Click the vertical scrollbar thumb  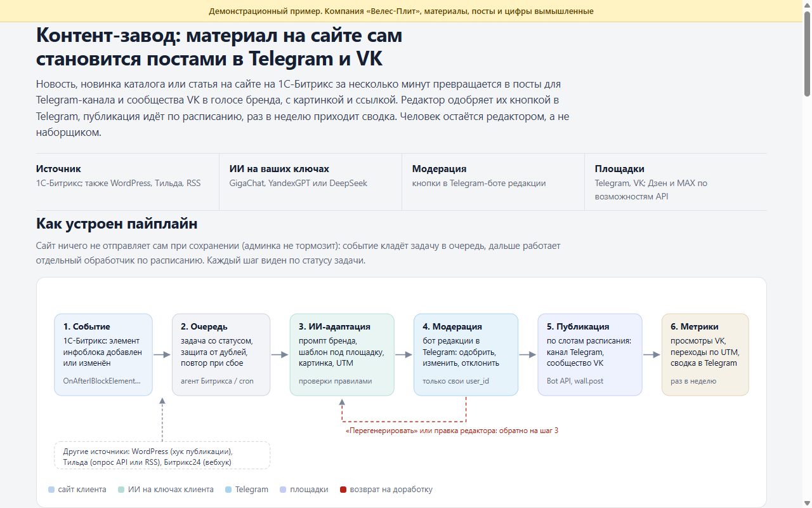pyautogui.click(x=807, y=53)
